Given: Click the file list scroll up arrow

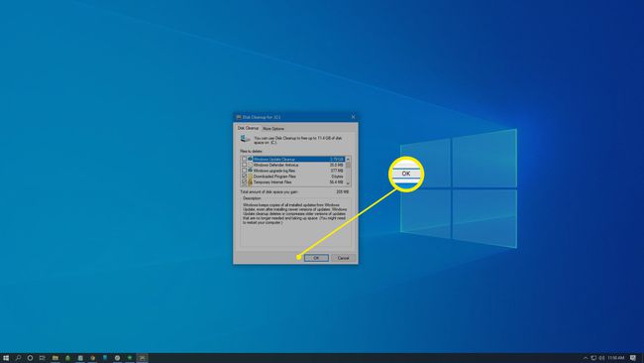Looking at the screenshot, I should pos(348,159).
